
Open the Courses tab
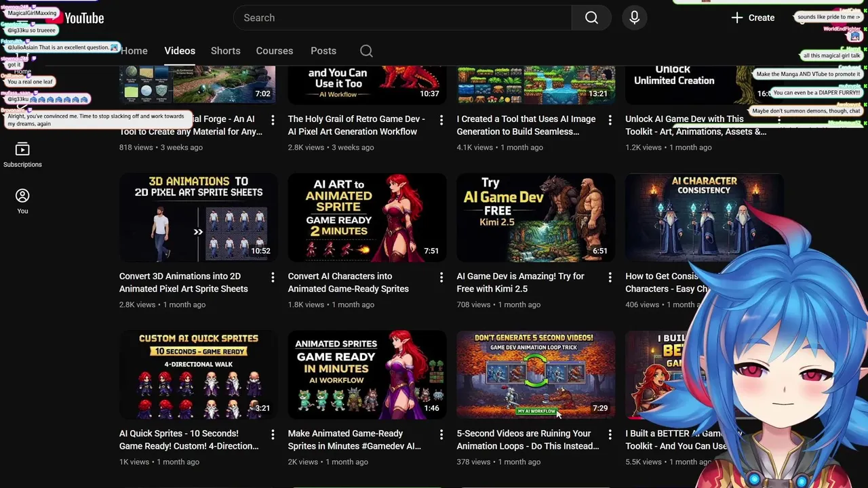(275, 51)
